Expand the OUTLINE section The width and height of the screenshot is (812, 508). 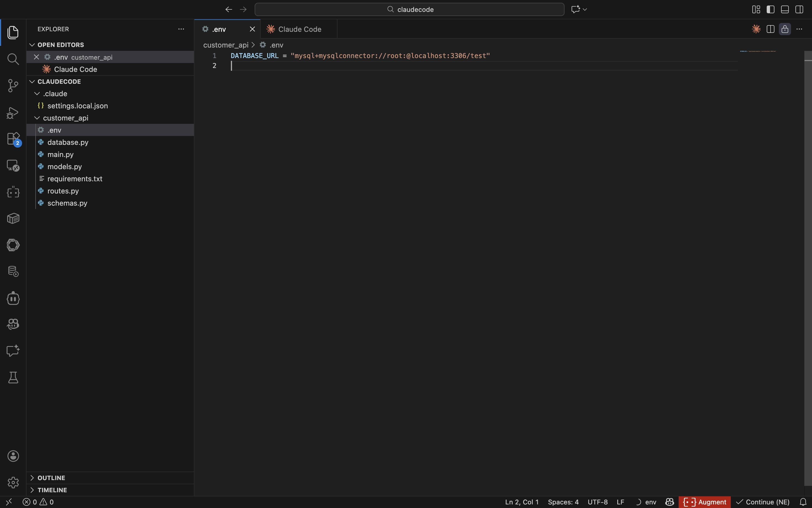coord(51,478)
